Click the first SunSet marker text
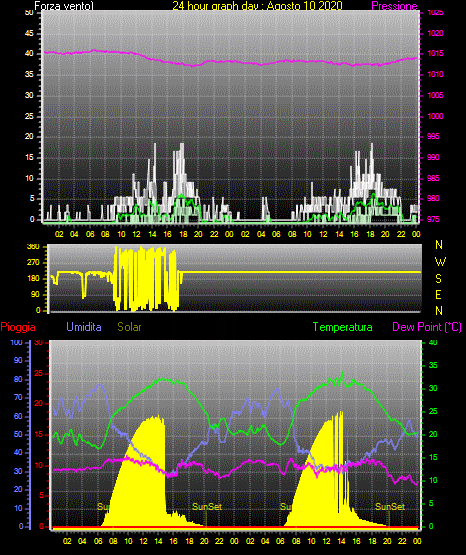 pyautogui.click(x=207, y=507)
